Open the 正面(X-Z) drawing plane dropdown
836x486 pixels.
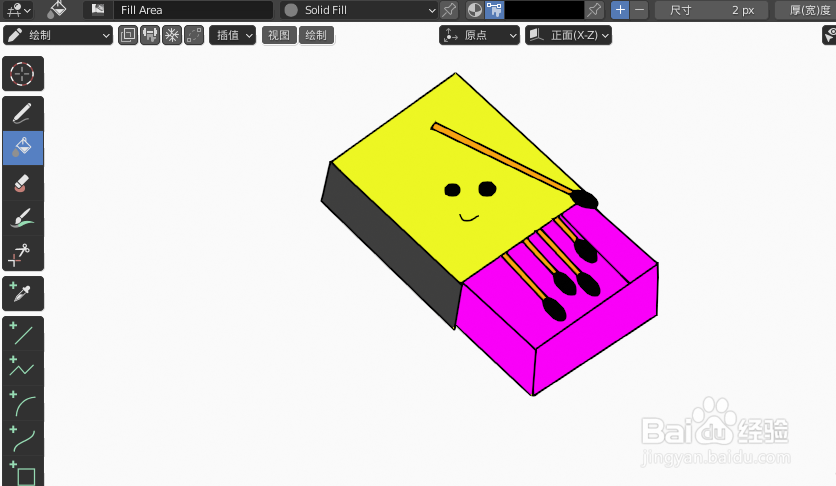pos(568,35)
